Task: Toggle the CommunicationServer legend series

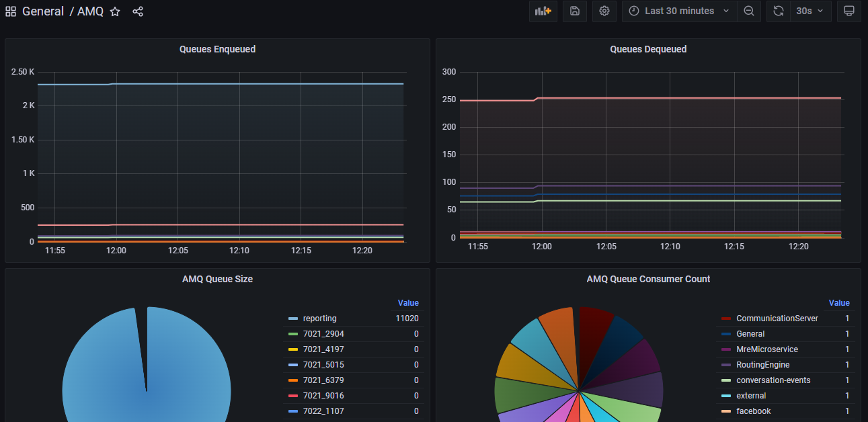Action: [777, 319]
